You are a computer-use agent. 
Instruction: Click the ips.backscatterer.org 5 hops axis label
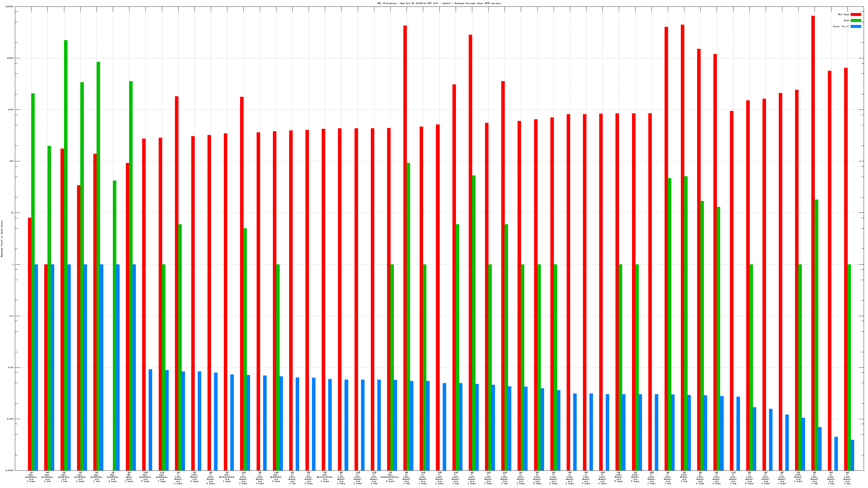click(x=390, y=477)
